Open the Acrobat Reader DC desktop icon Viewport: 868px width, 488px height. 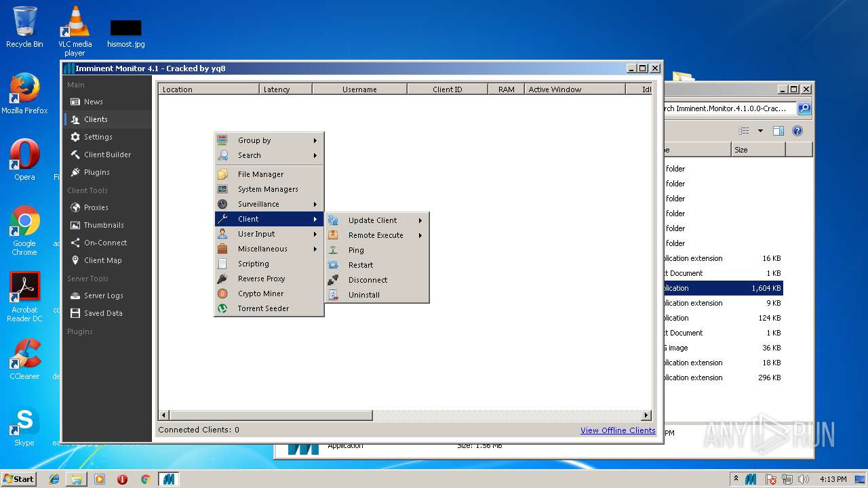[24, 297]
